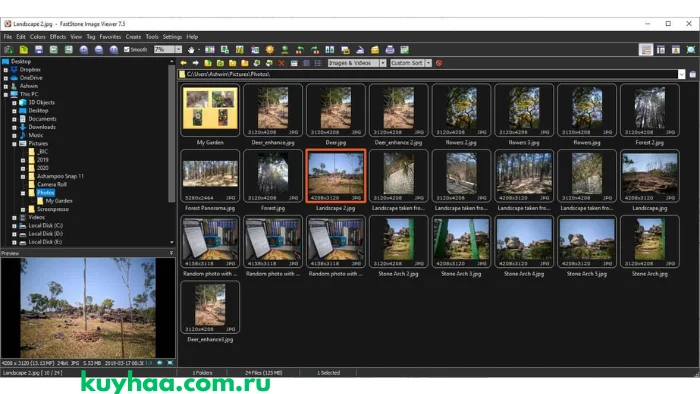The image size is (700, 394).
Task: Open the acquire from scanner tool
Action: coord(8,50)
